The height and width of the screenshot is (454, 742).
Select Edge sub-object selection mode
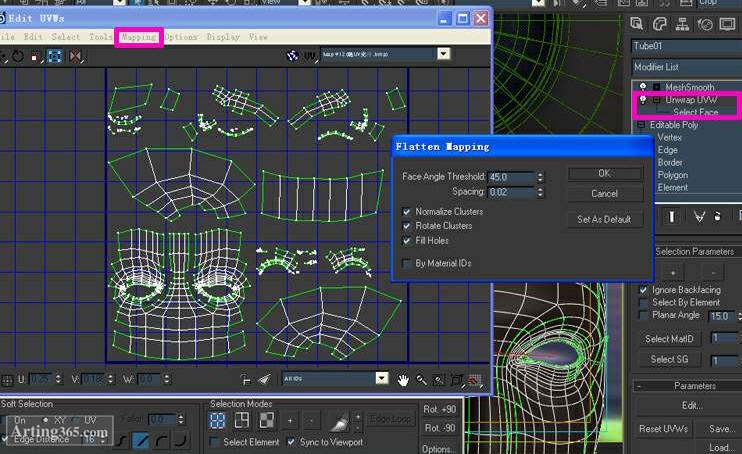[x=242, y=420]
